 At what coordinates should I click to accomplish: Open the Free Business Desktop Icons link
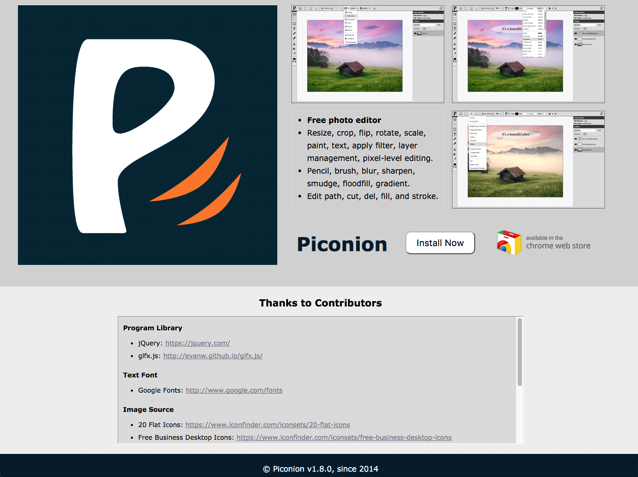click(x=344, y=438)
